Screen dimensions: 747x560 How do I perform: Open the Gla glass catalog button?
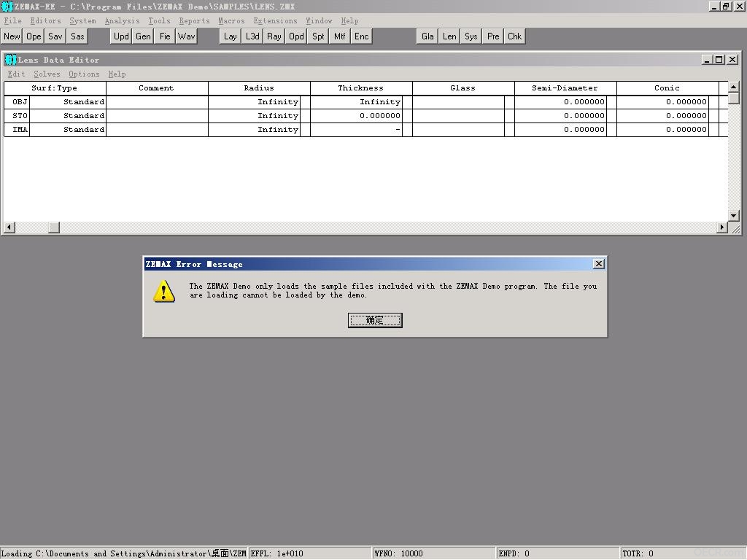pos(427,36)
